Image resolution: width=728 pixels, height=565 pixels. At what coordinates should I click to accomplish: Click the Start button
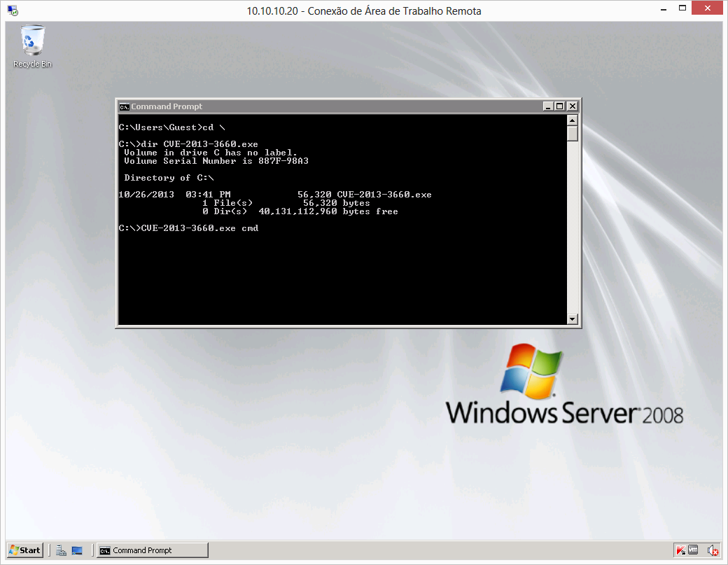click(25, 550)
